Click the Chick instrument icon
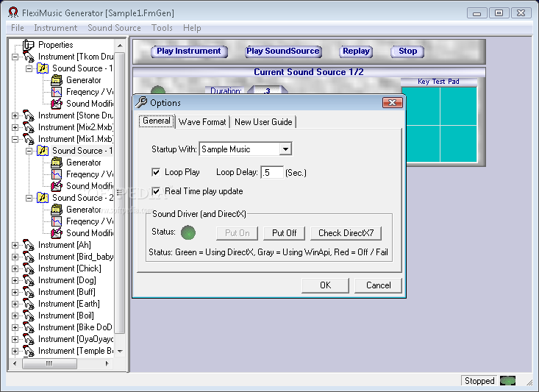This screenshot has width=539, height=392. click(29, 268)
